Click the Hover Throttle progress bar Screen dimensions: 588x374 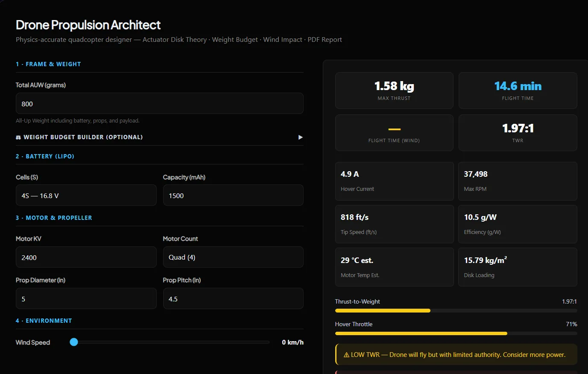pos(456,333)
